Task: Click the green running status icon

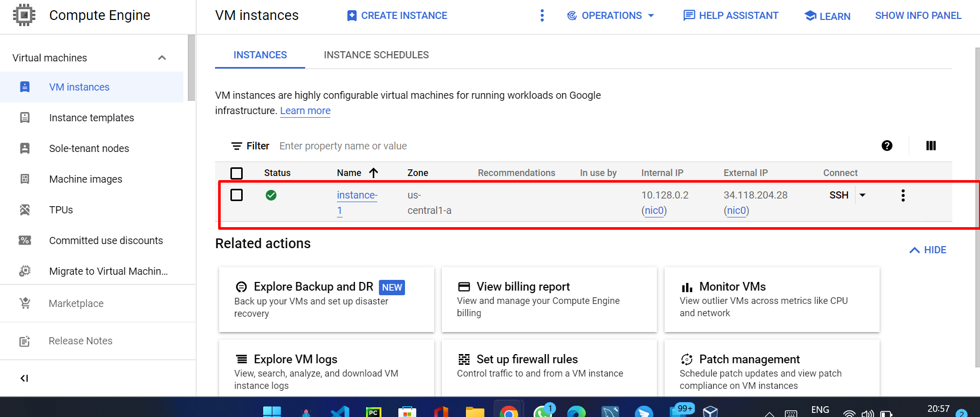Action: click(271, 195)
